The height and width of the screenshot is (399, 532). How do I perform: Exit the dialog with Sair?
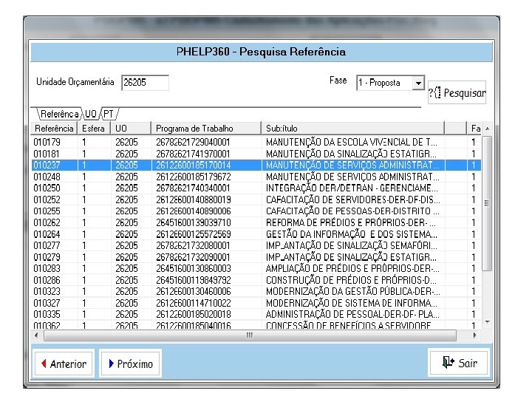(459, 364)
